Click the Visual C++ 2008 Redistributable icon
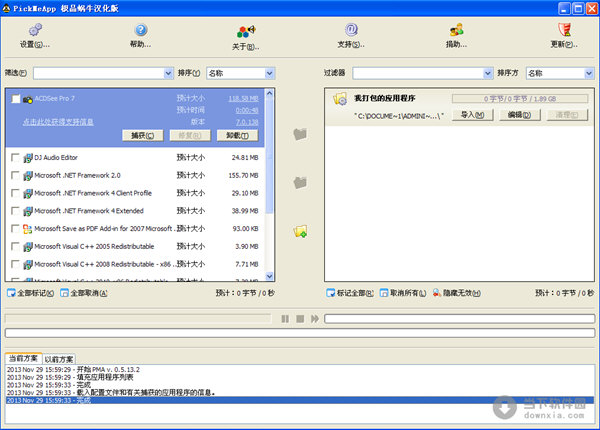 pos(28,264)
